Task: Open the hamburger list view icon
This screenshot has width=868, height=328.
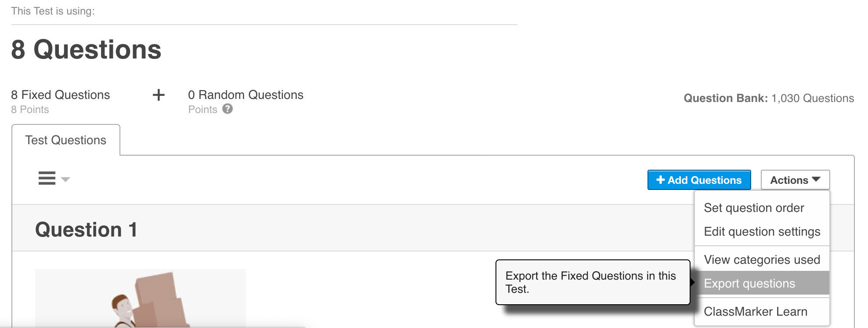Action: 47,178
